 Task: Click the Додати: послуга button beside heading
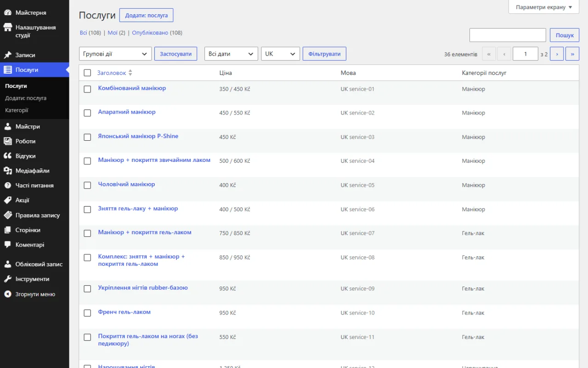point(147,15)
